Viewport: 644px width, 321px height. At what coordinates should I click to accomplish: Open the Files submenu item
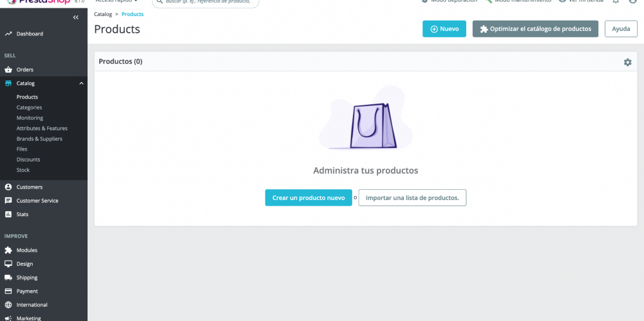coord(22,149)
